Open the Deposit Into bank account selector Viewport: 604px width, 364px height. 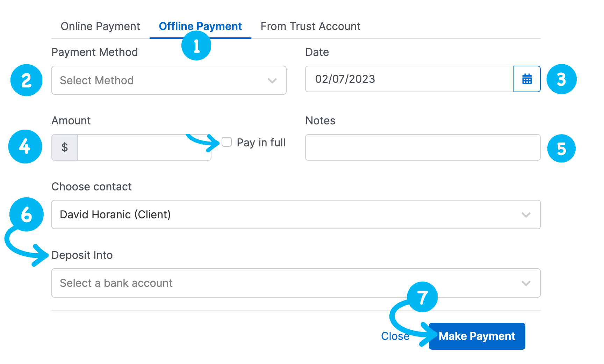(296, 283)
